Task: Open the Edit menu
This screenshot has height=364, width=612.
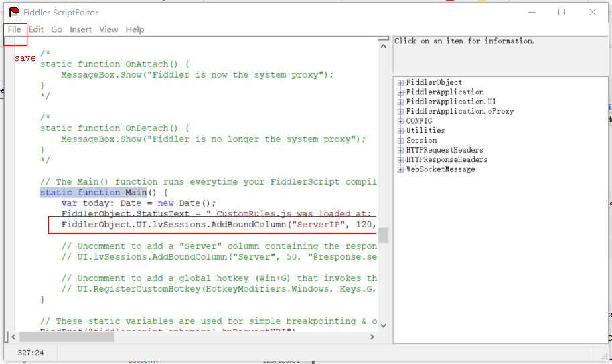Action: (x=36, y=29)
